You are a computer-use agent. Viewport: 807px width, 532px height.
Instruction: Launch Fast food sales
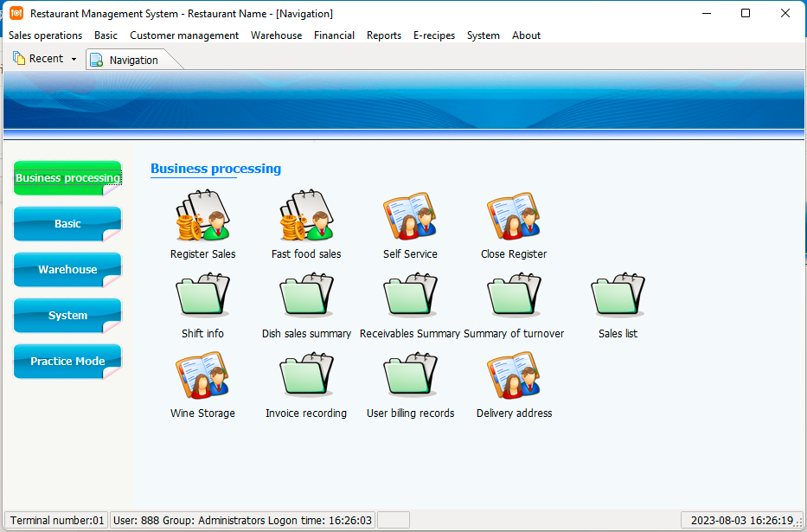tap(307, 215)
